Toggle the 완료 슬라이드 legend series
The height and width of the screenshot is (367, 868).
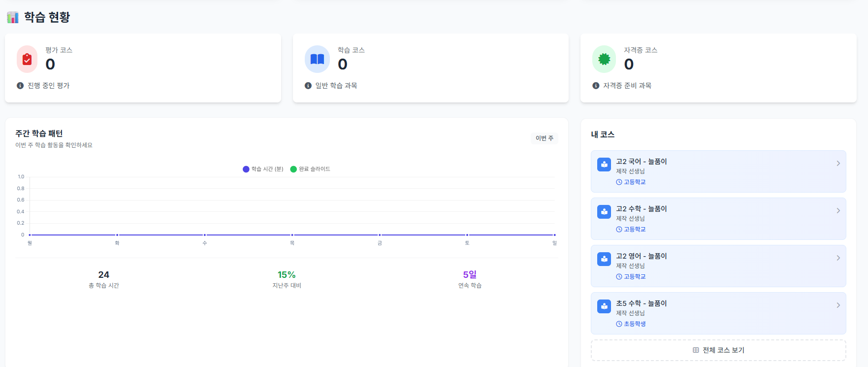click(310, 169)
